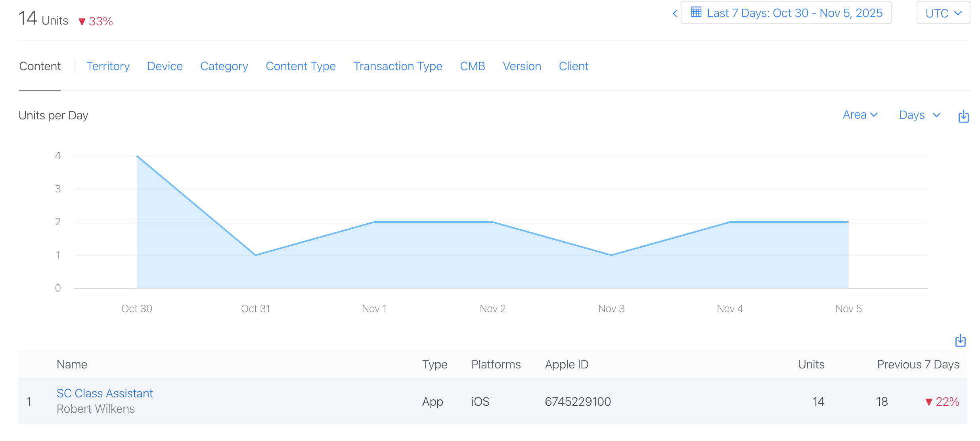Switch to the Transaction Type tab
Viewport: 980px width, 441px height.
[398, 66]
